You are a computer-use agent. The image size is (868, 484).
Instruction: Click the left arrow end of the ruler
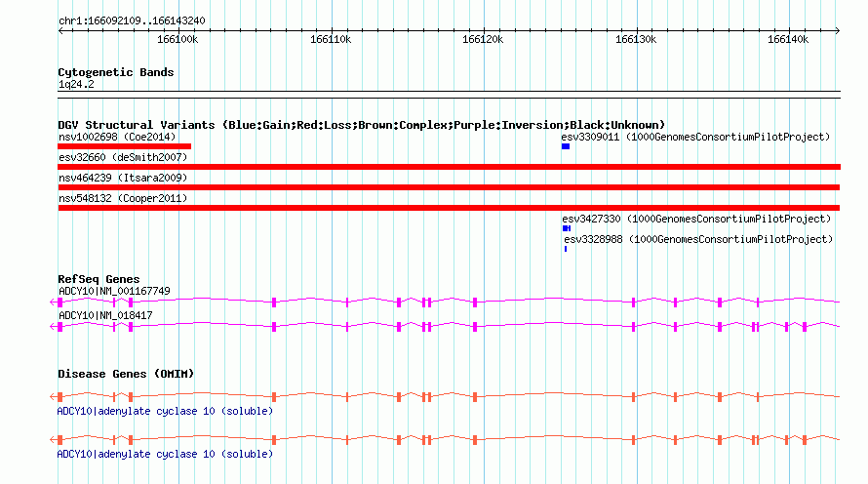(60, 31)
